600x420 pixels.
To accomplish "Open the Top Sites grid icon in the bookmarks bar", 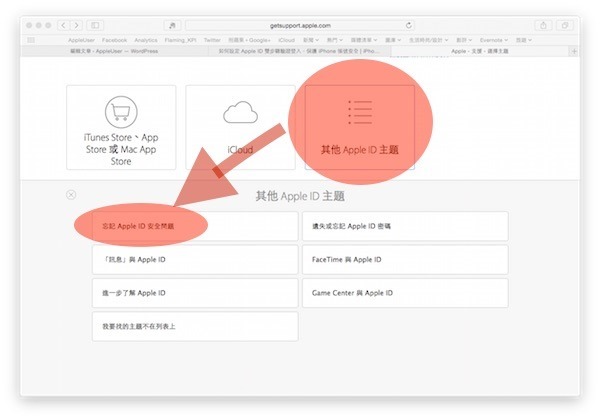I will (31, 40).
